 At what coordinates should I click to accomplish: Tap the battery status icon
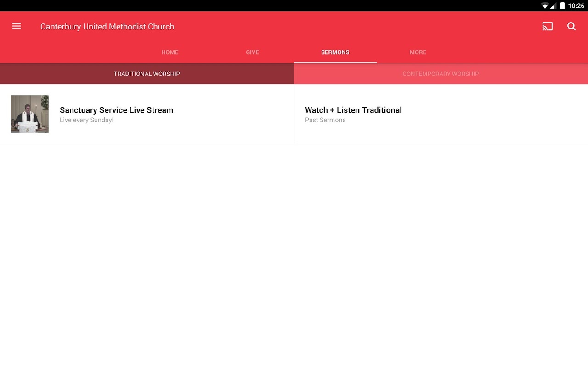562,6
